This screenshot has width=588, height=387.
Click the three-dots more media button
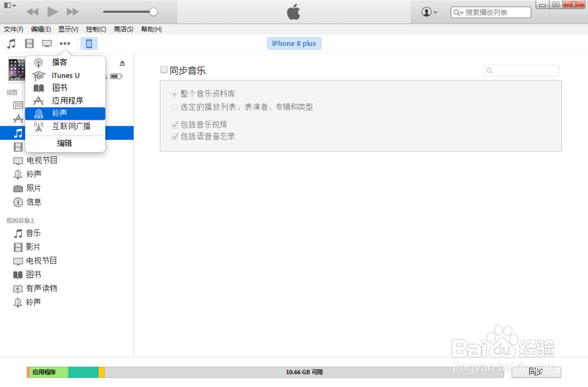pyautogui.click(x=65, y=43)
